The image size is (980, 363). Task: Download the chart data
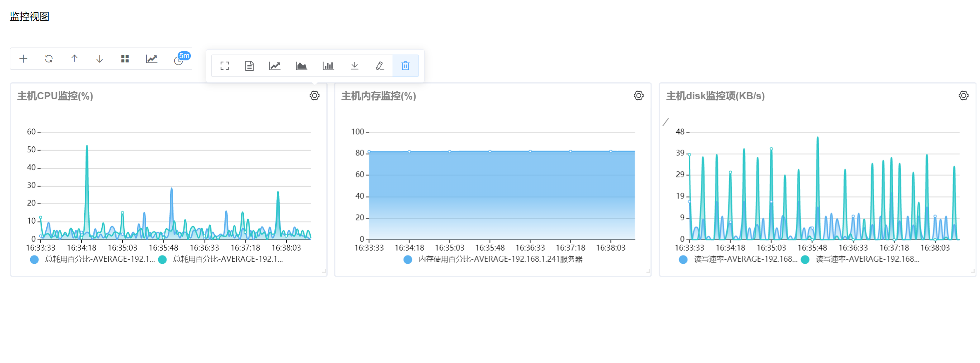pyautogui.click(x=354, y=66)
